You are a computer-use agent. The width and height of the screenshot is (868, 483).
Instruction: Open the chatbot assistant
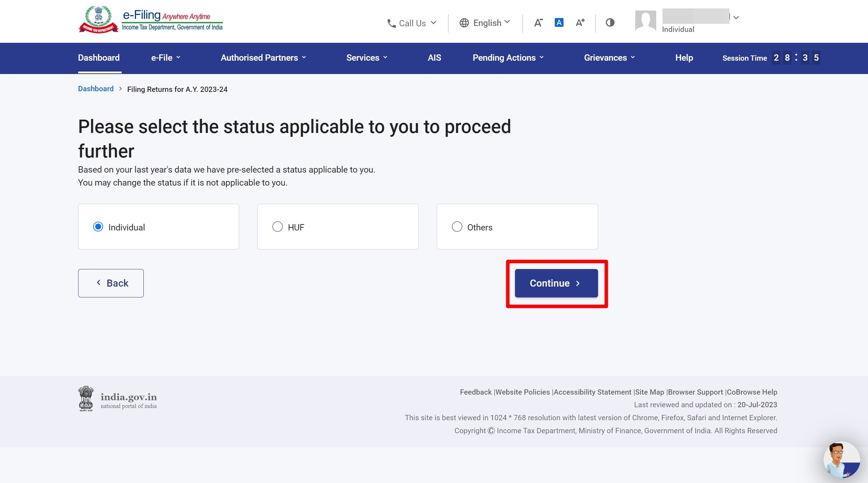[x=842, y=459]
